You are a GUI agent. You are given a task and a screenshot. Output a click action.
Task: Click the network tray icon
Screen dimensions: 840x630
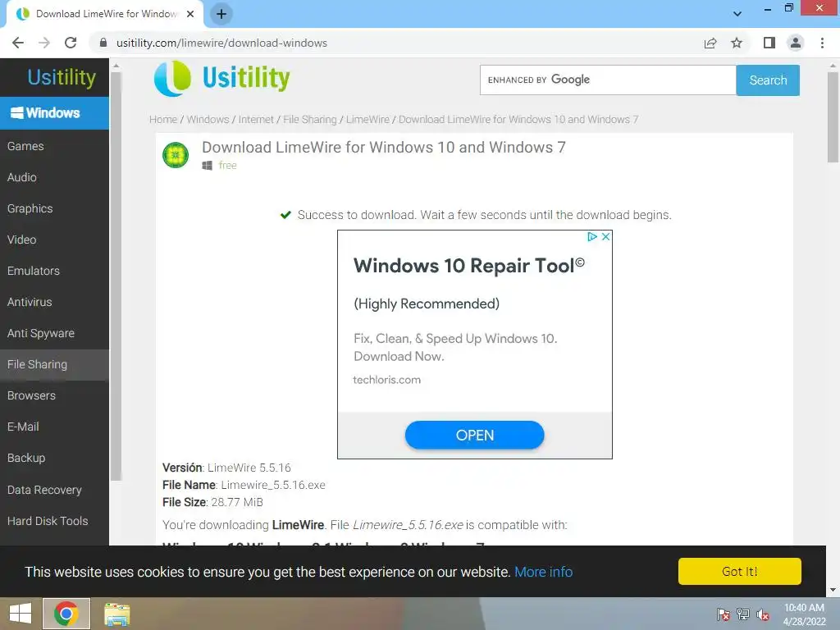743,614
